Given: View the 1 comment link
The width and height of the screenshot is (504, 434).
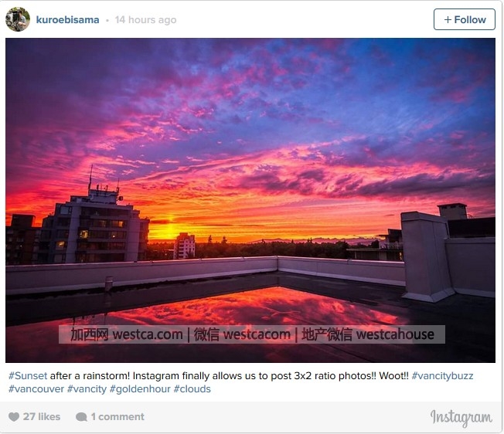Looking at the screenshot, I should pyautogui.click(x=117, y=417).
